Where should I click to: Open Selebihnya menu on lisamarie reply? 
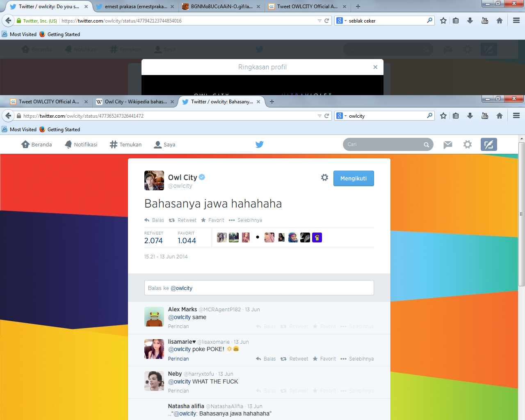coord(357,359)
